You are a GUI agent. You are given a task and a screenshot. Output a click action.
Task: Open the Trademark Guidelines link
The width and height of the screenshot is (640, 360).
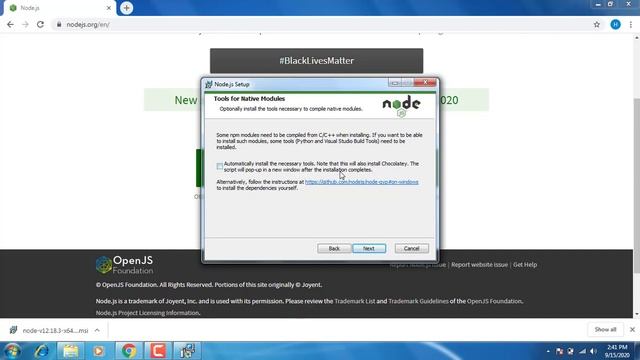[x=418, y=301]
